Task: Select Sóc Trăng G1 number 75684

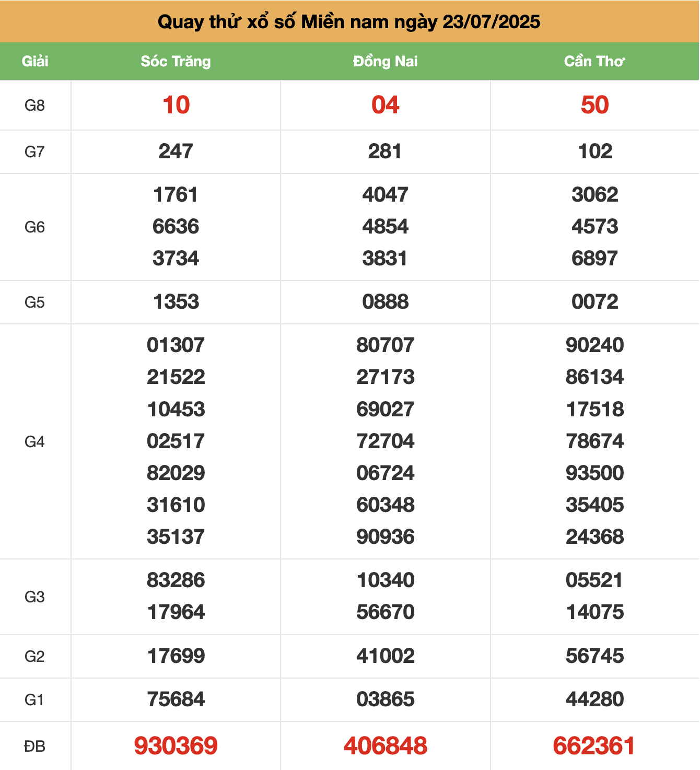Action: point(176,699)
